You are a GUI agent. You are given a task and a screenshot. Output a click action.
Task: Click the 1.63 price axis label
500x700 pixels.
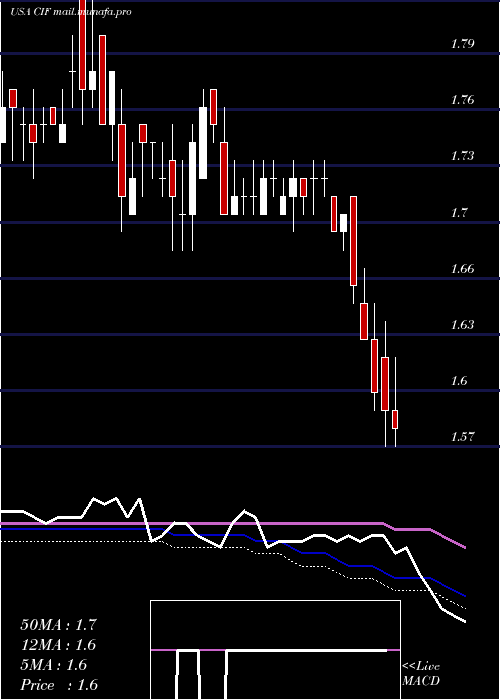[x=462, y=324]
